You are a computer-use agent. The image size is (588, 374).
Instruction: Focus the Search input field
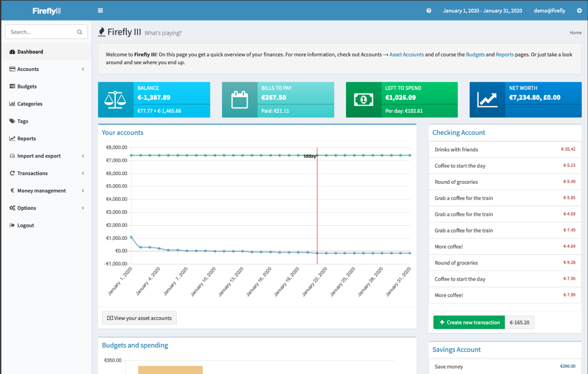(41, 32)
